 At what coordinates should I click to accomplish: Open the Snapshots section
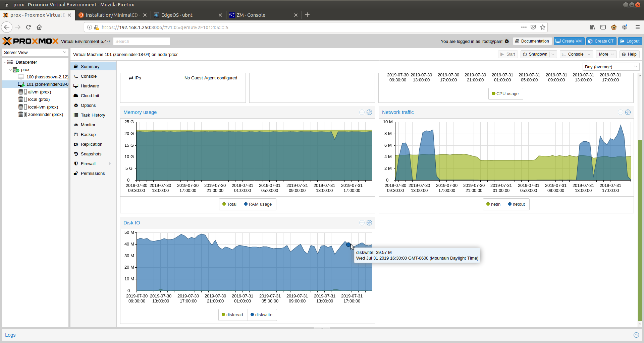pyautogui.click(x=94, y=154)
